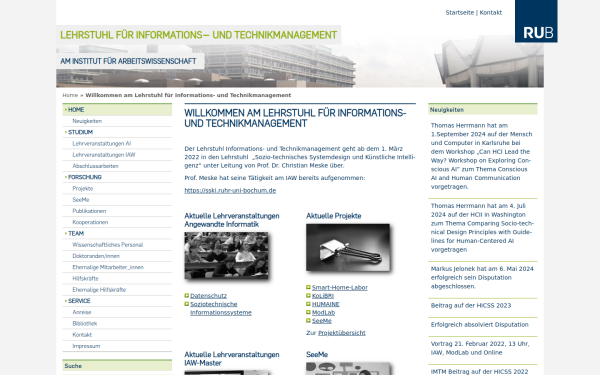The width and height of the screenshot is (600, 375).
Task: Open Hilfskräfte sidebar item
Action: [85, 279]
